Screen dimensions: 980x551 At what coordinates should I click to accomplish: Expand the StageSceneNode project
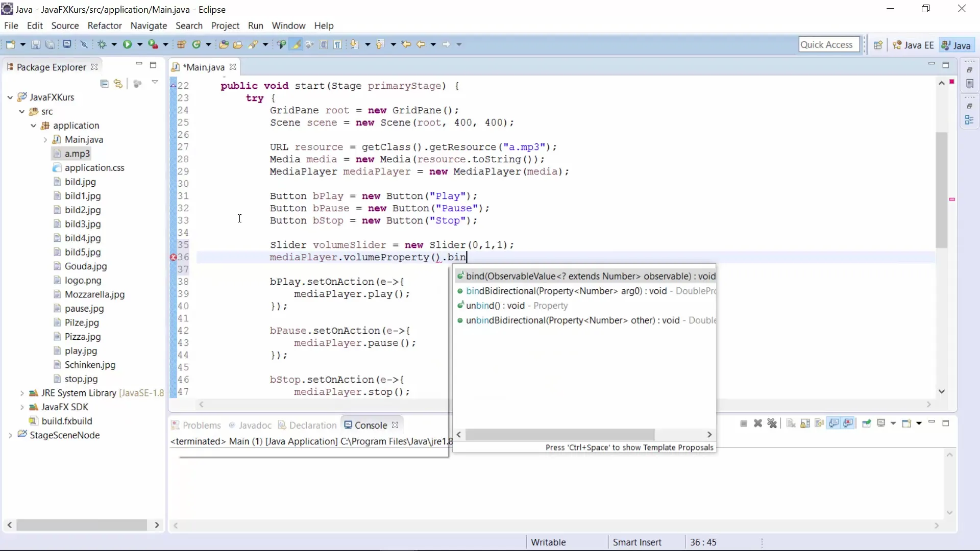click(10, 435)
